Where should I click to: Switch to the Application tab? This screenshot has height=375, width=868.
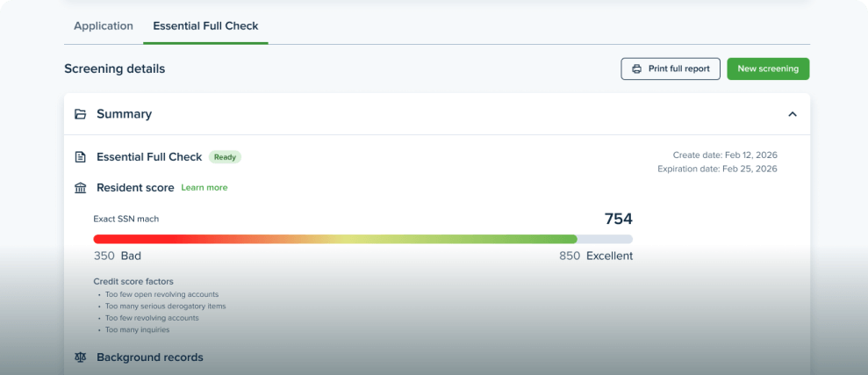[104, 26]
